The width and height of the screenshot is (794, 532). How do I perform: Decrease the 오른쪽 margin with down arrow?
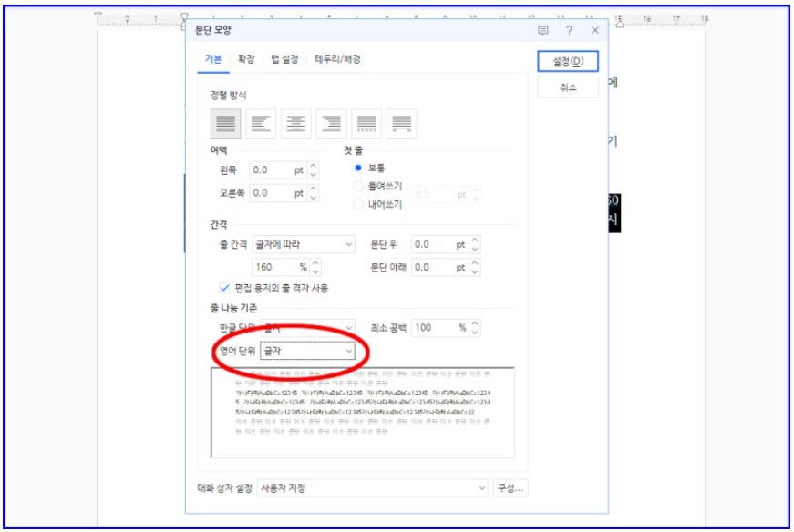pyautogui.click(x=314, y=198)
